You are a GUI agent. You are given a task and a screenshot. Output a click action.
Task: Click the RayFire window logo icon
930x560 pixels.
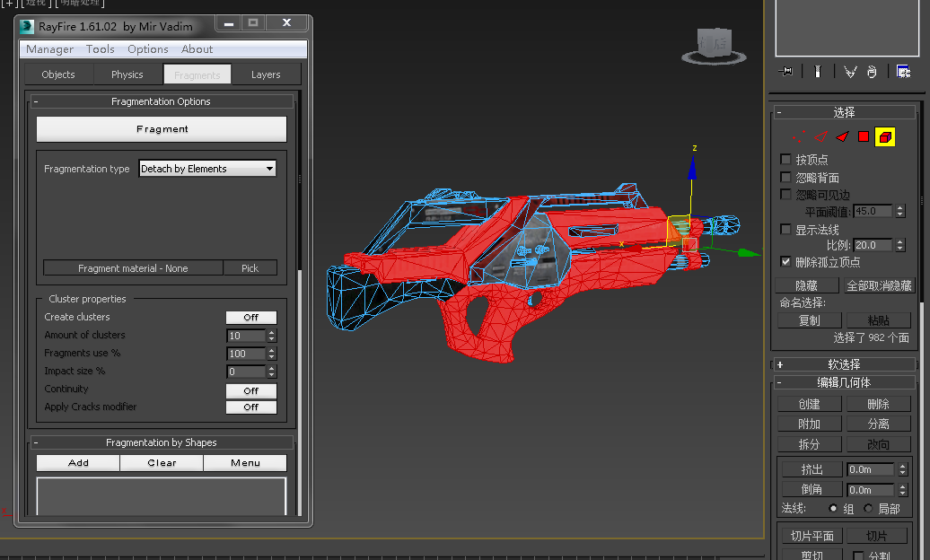[x=27, y=27]
